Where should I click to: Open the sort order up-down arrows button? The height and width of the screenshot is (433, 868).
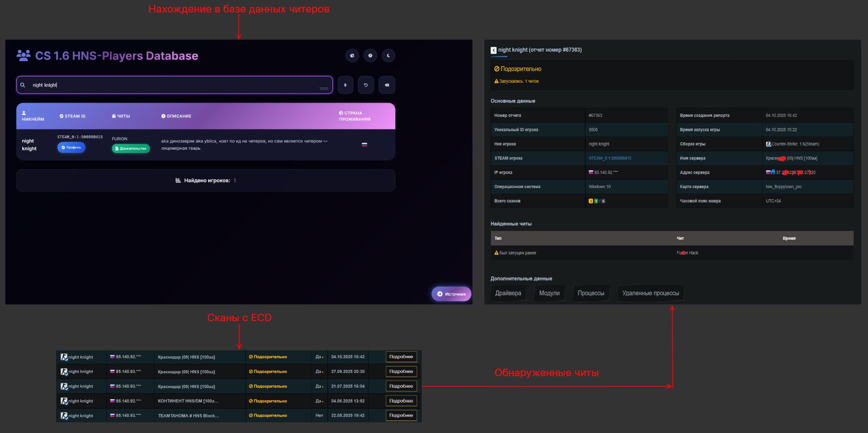[x=345, y=85]
